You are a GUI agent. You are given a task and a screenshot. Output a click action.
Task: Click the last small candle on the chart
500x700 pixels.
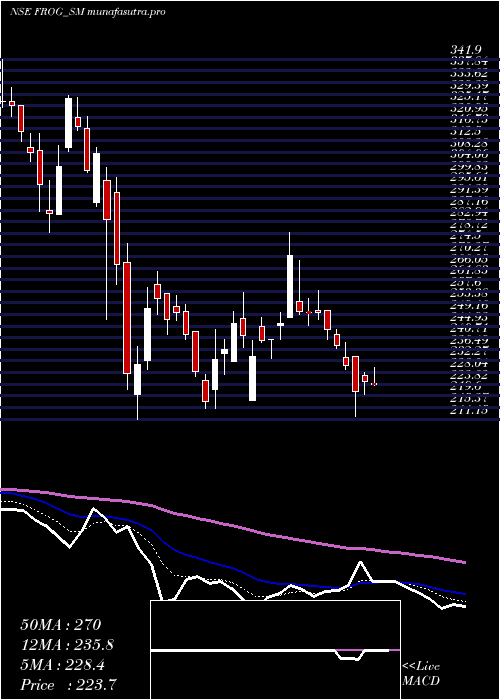point(374,383)
